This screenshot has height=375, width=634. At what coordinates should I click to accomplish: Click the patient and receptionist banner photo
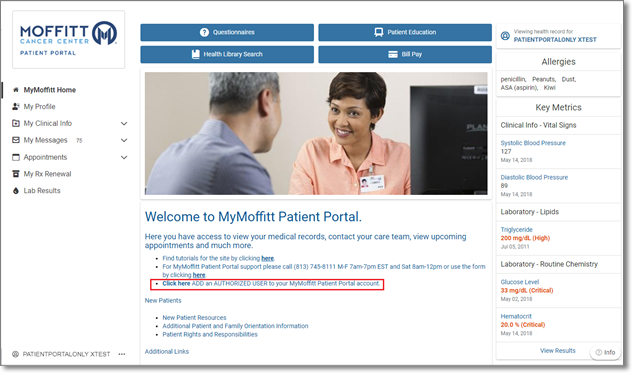coord(316,133)
